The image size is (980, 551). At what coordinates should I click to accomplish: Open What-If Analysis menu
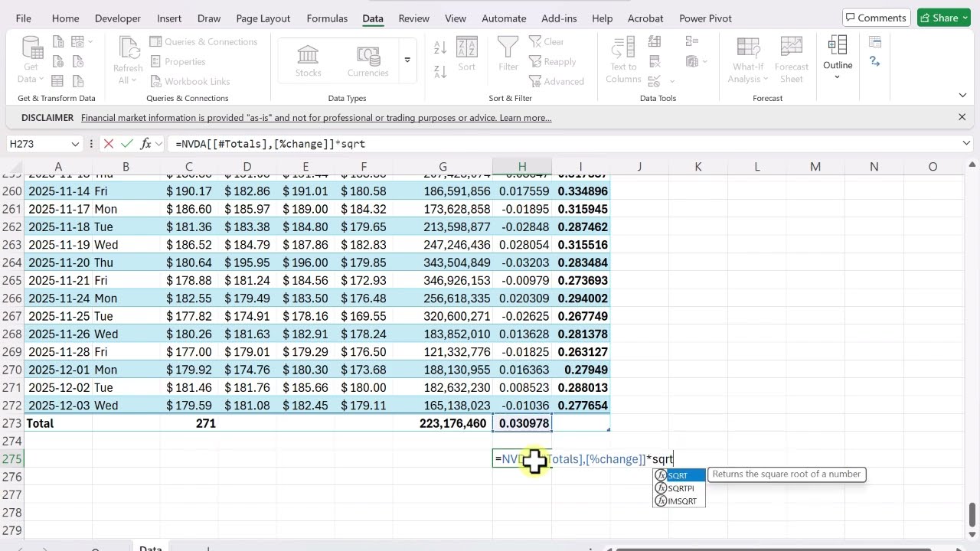(747, 60)
